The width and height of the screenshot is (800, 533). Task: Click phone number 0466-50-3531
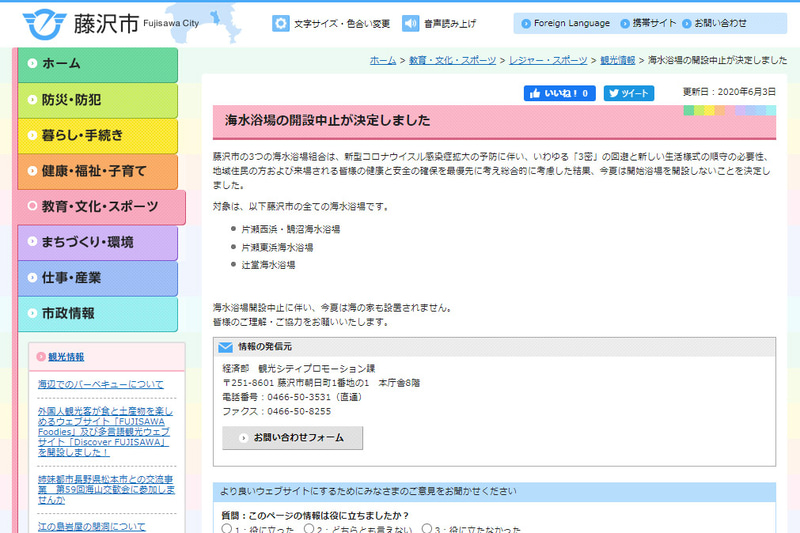point(299,397)
